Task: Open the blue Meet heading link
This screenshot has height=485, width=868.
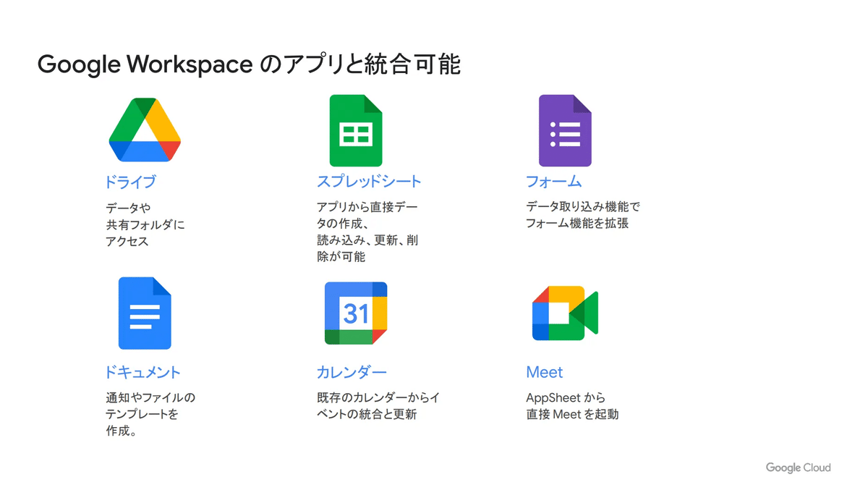Action: tap(545, 373)
